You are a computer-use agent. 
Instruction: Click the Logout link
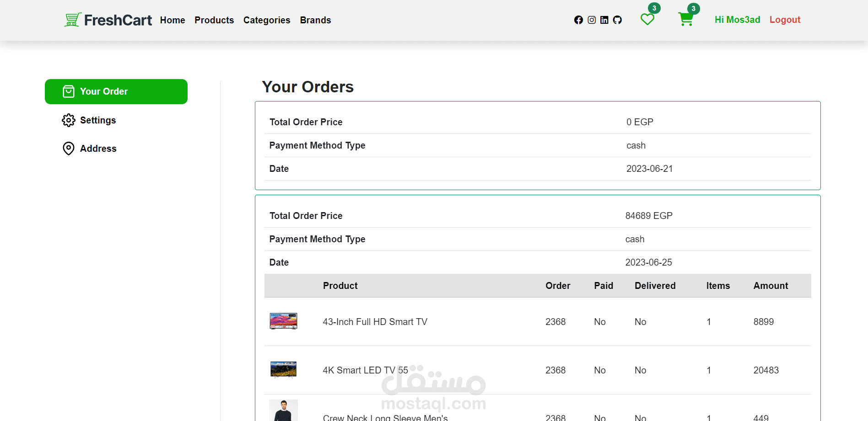coord(785,20)
